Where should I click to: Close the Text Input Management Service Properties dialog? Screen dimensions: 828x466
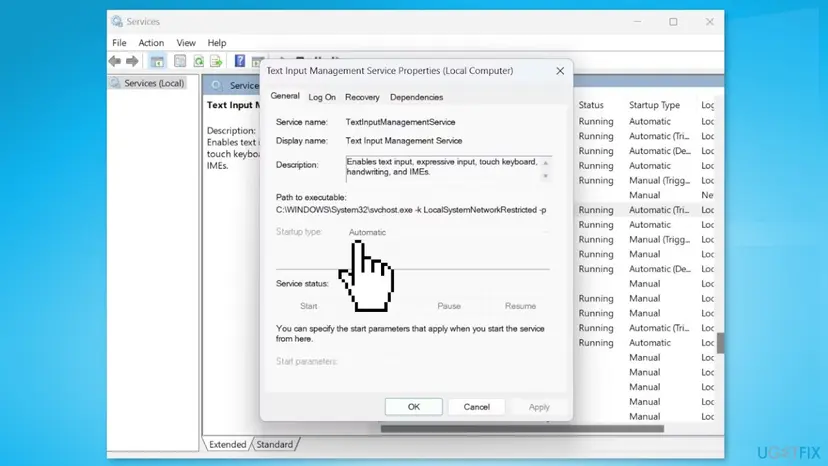(560, 71)
